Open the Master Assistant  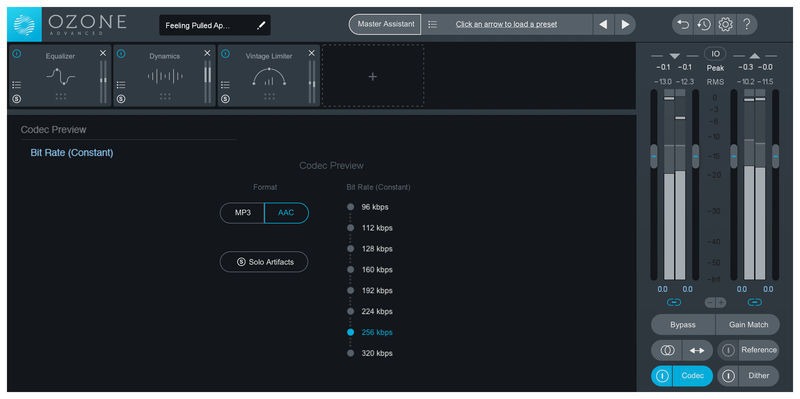point(386,24)
